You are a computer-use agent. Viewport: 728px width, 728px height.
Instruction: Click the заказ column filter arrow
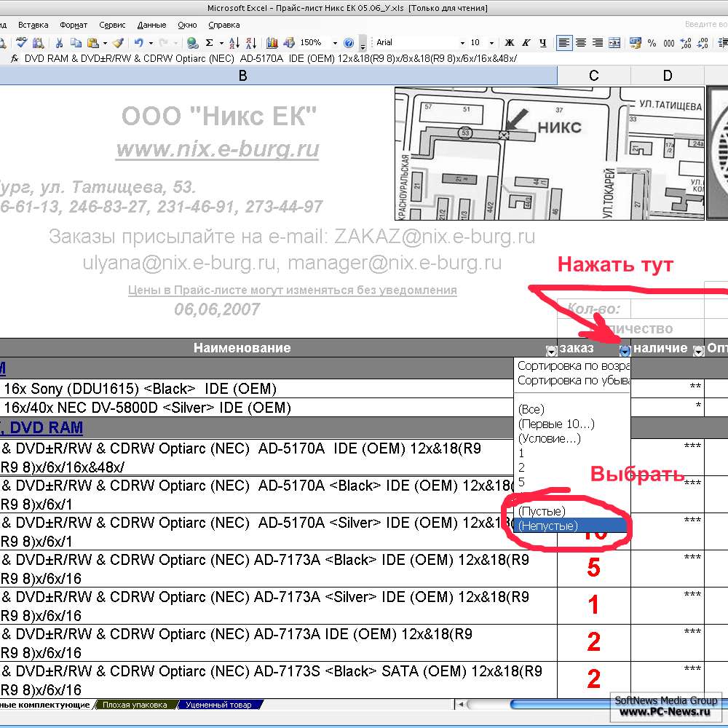(625, 351)
